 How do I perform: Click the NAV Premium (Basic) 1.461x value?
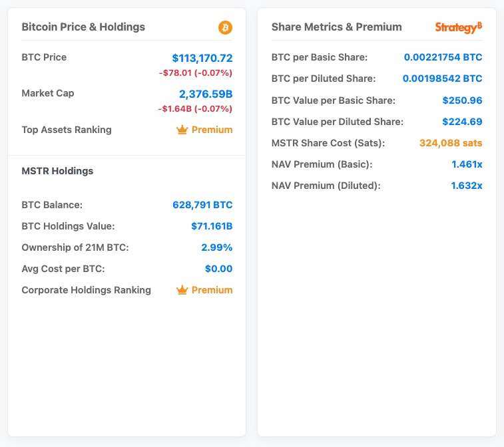point(466,164)
